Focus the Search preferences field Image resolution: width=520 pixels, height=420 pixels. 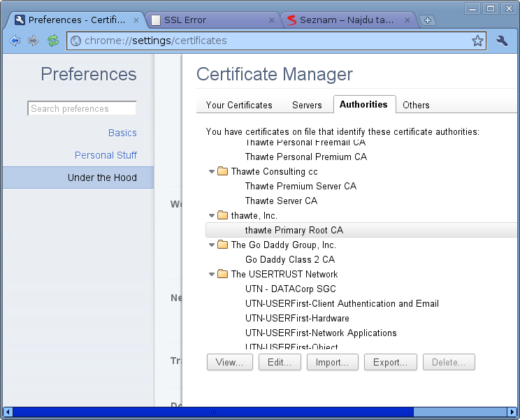coord(82,109)
